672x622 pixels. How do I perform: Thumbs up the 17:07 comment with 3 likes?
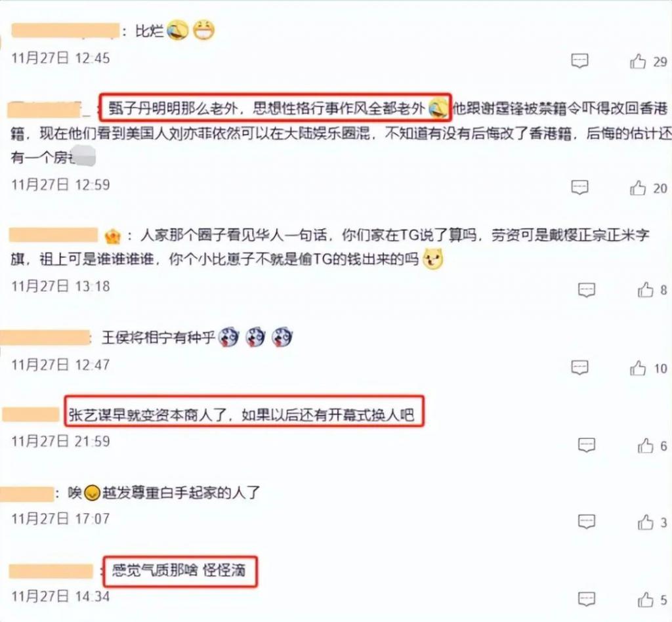tap(646, 522)
